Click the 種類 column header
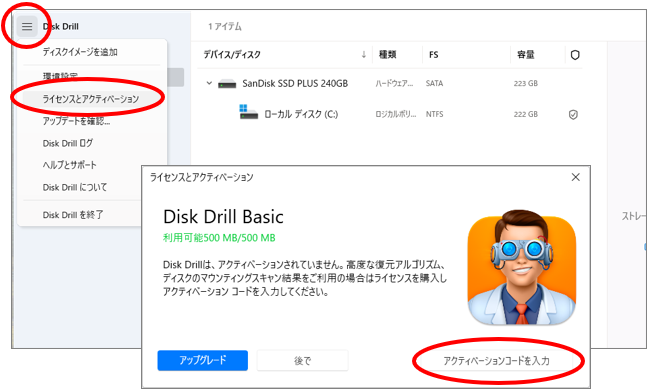 coord(388,55)
